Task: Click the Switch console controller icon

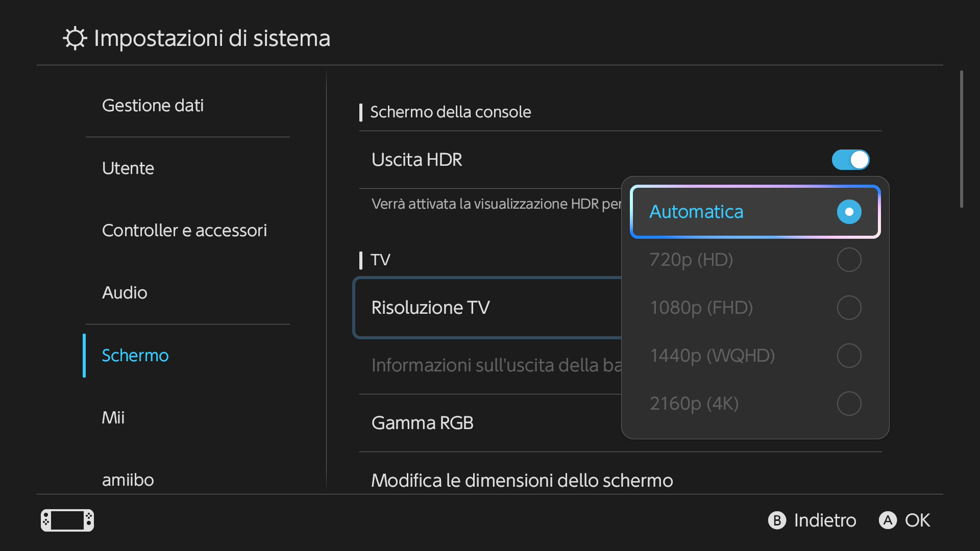Action: [67, 520]
